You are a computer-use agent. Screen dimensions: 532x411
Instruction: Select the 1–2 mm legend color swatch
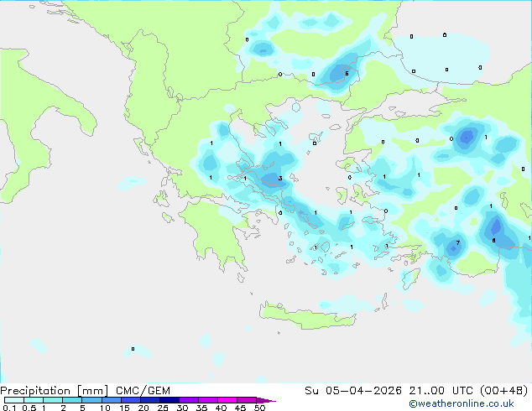(x=53, y=400)
